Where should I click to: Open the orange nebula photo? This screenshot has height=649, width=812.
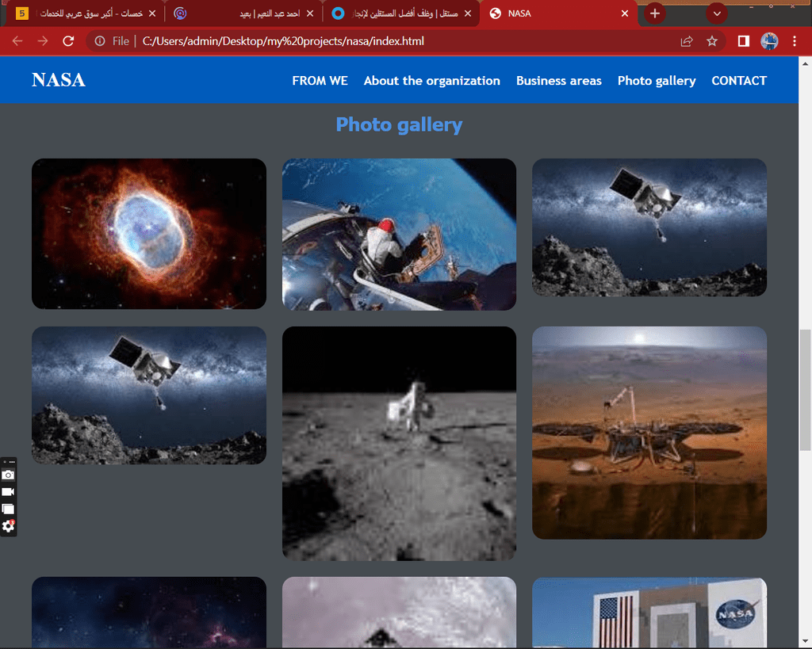(149, 234)
